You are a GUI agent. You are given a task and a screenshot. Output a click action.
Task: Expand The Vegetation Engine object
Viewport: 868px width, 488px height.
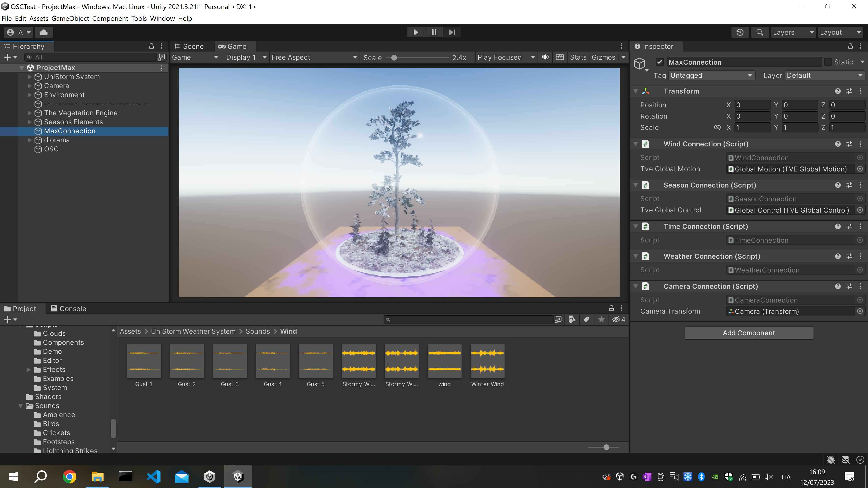pos(30,113)
